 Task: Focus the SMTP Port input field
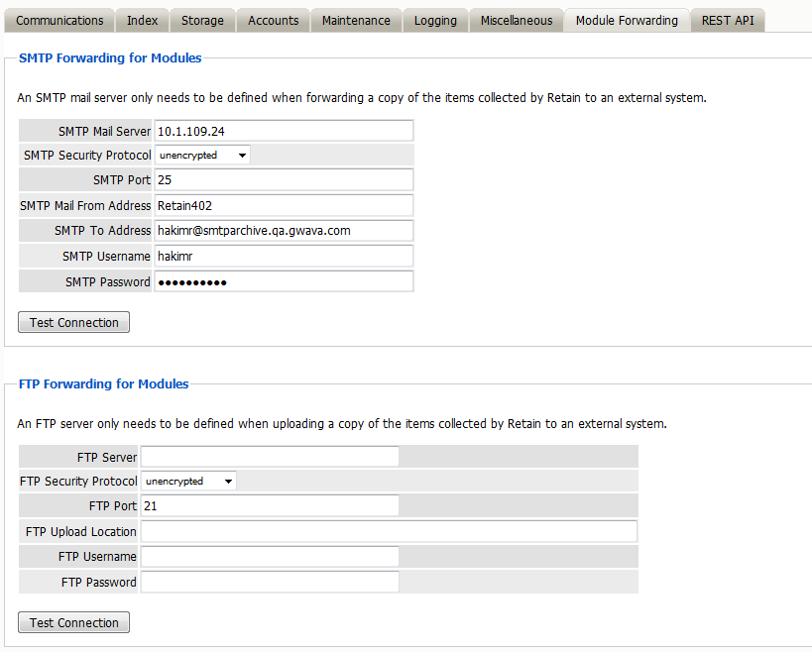coord(284,180)
